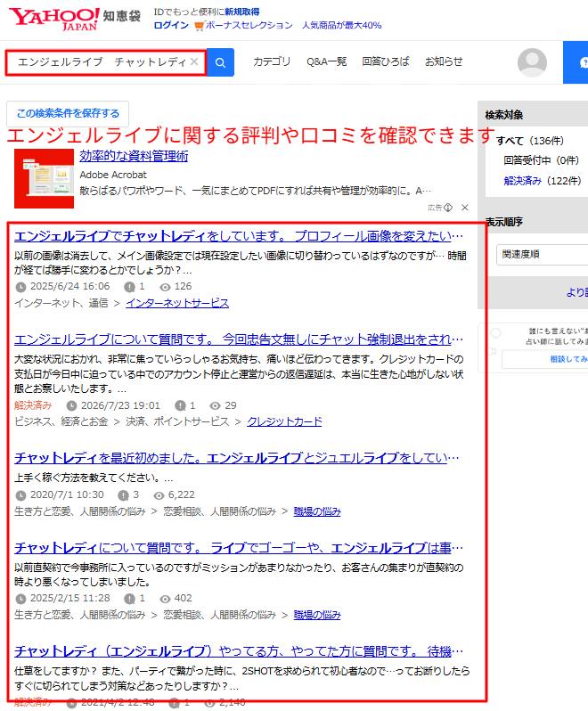Go to 回答ひろば
This screenshot has height=711, width=588.
(x=386, y=61)
